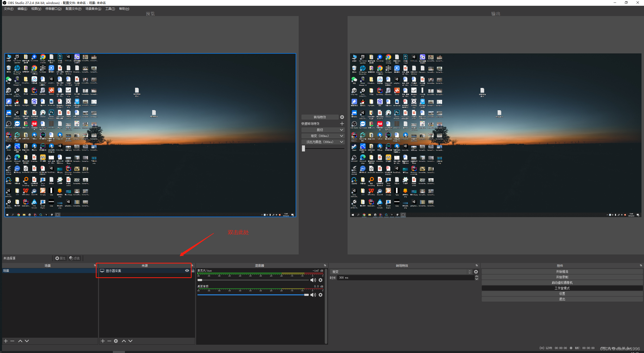Image resolution: width=644 pixels, height=353 pixels.
Task: Open 工具(T) menu
Action: (110, 9)
